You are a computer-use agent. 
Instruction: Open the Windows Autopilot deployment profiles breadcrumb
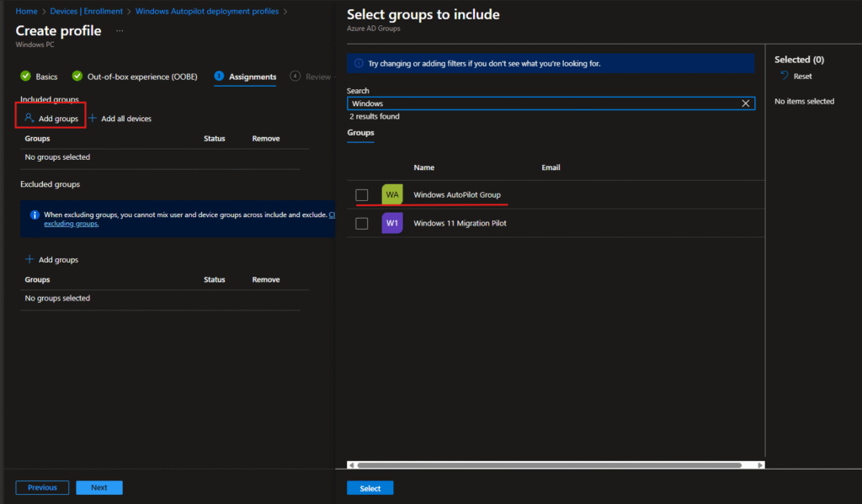click(206, 11)
